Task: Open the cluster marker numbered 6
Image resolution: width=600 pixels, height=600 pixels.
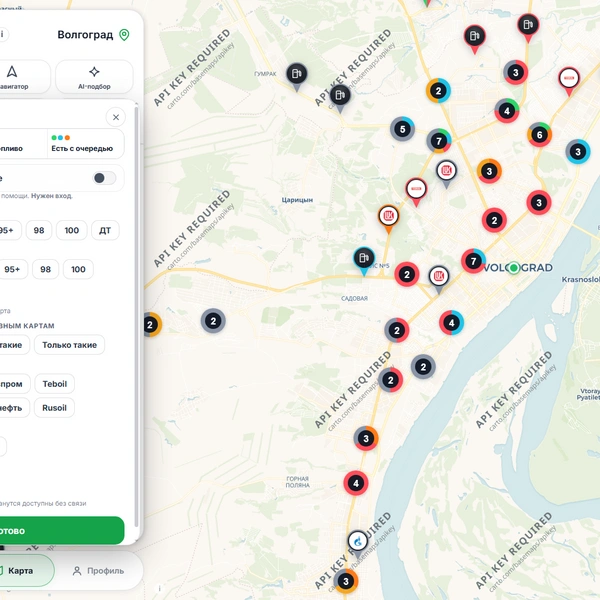Action: 540,135
